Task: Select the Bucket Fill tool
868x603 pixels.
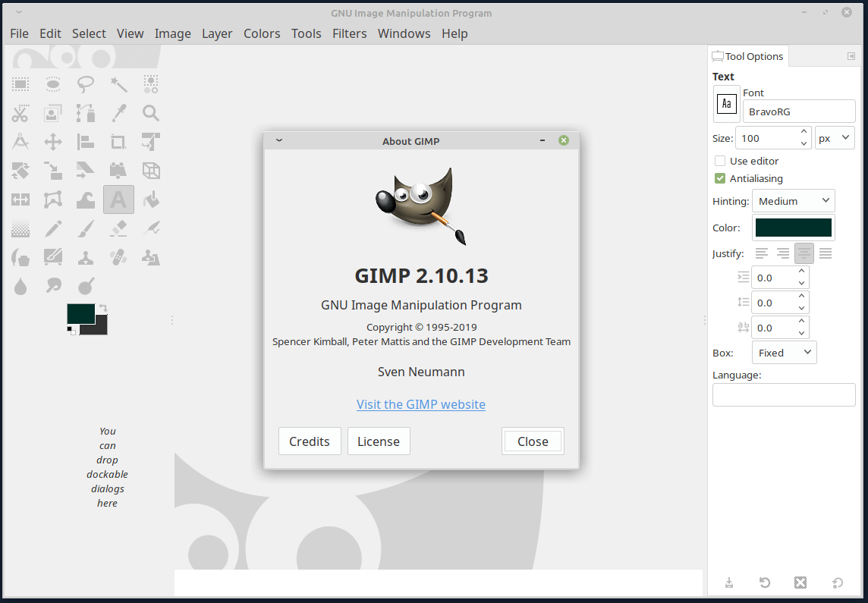Action: tap(151, 199)
